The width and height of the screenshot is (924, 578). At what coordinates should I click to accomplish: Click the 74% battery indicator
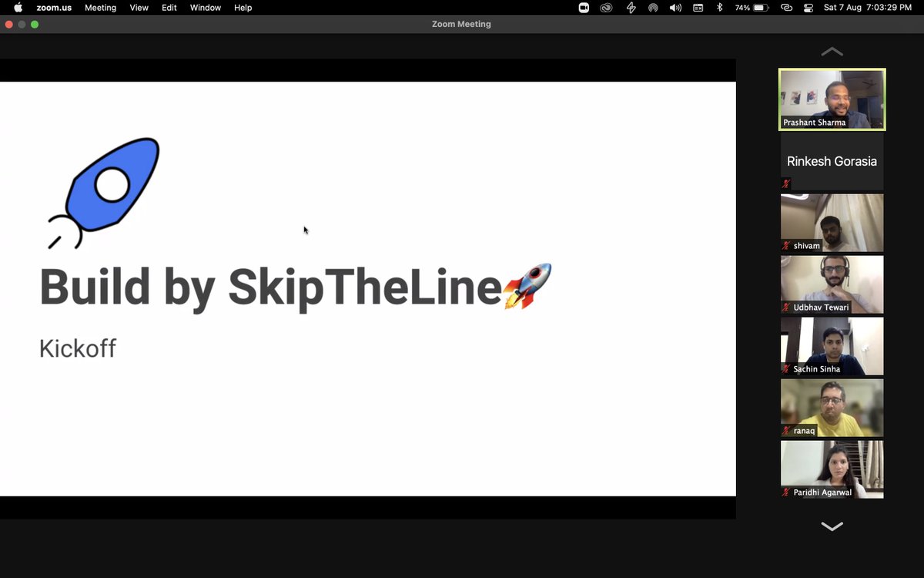[752, 8]
